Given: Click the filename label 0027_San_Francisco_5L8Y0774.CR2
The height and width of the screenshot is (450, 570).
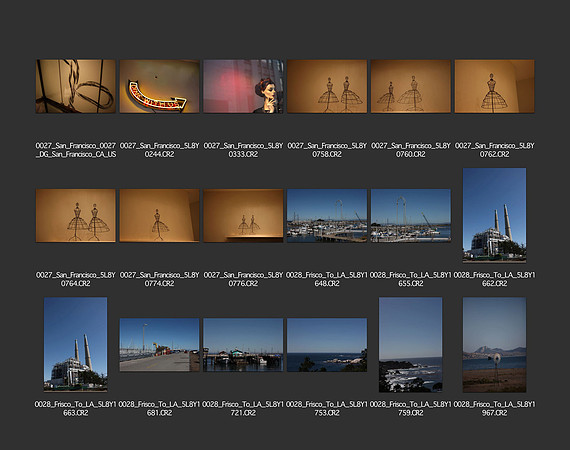Looking at the screenshot, I should [x=160, y=279].
